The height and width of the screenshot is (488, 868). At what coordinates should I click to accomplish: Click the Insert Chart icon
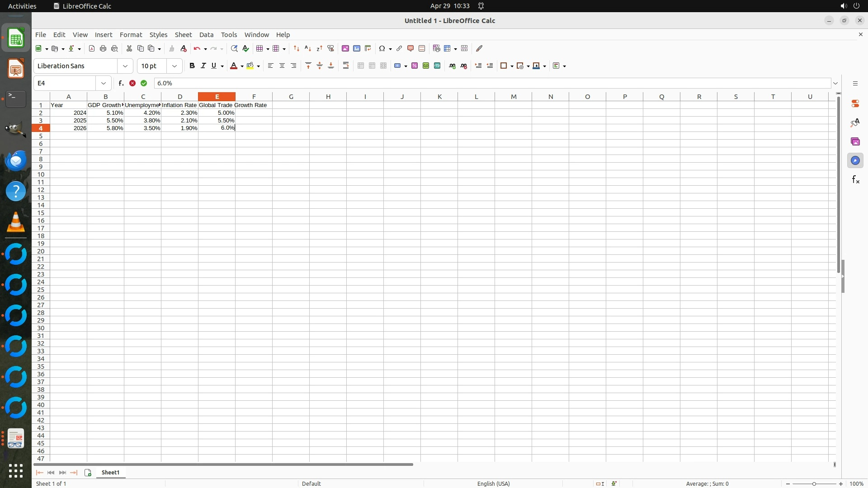[357, 48]
